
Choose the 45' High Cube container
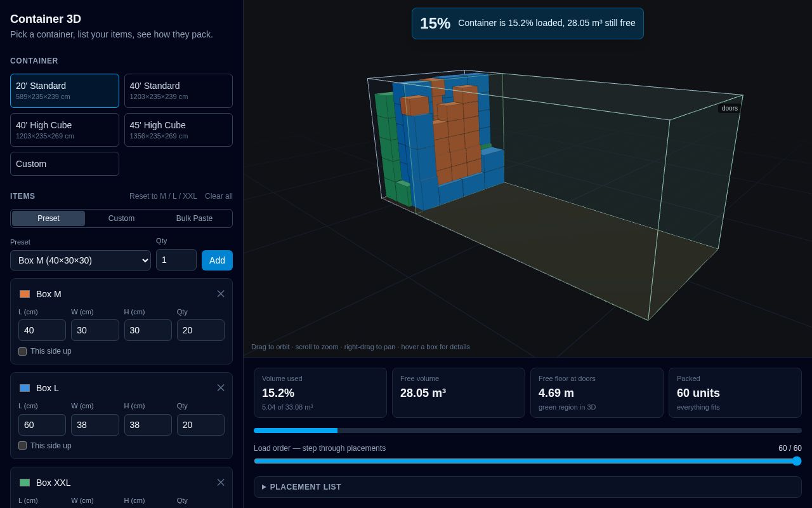coord(178,130)
